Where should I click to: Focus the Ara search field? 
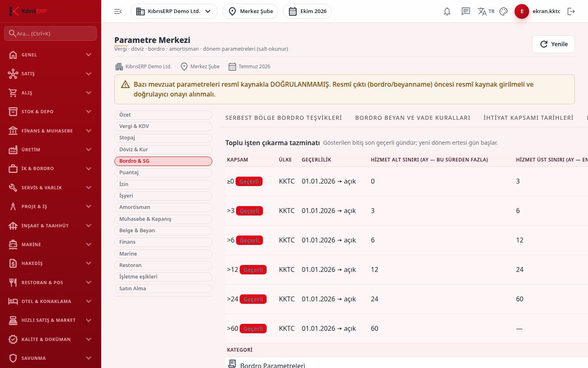tap(51, 34)
